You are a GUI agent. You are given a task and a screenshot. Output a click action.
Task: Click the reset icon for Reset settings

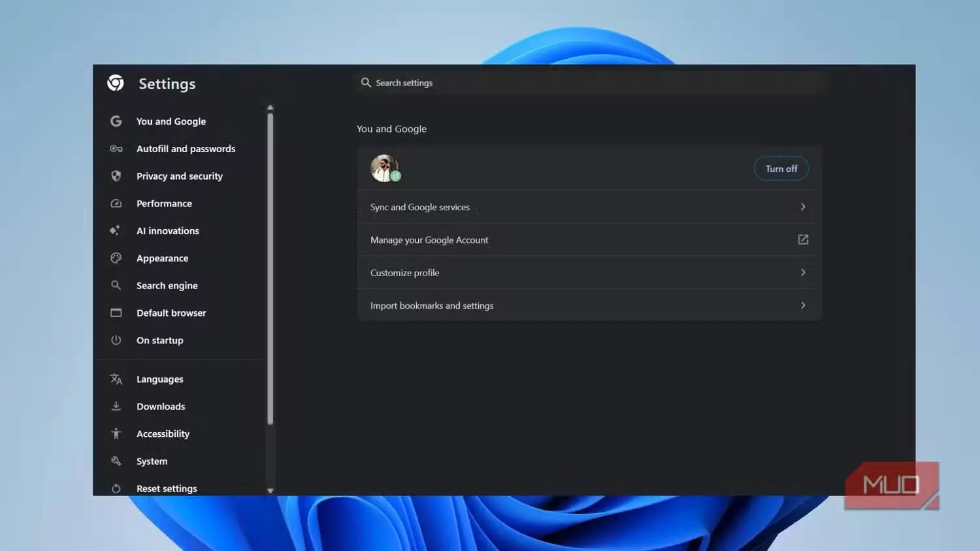pyautogui.click(x=116, y=488)
